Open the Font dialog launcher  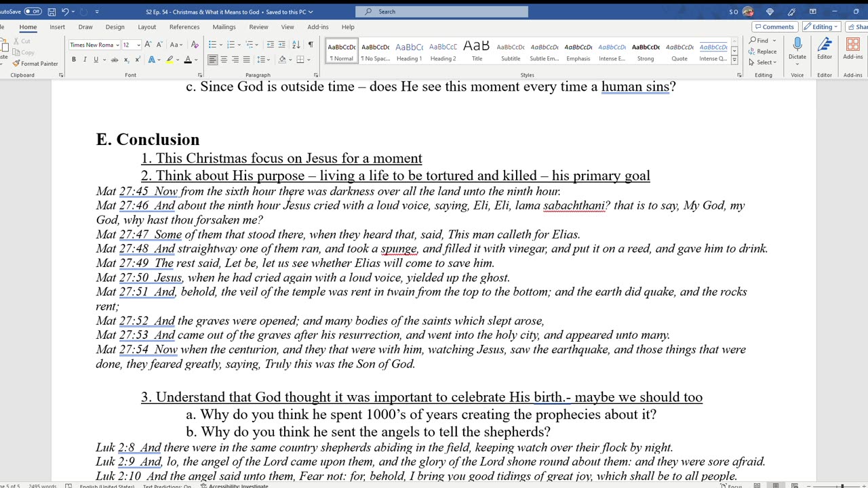tap(199, 75)
